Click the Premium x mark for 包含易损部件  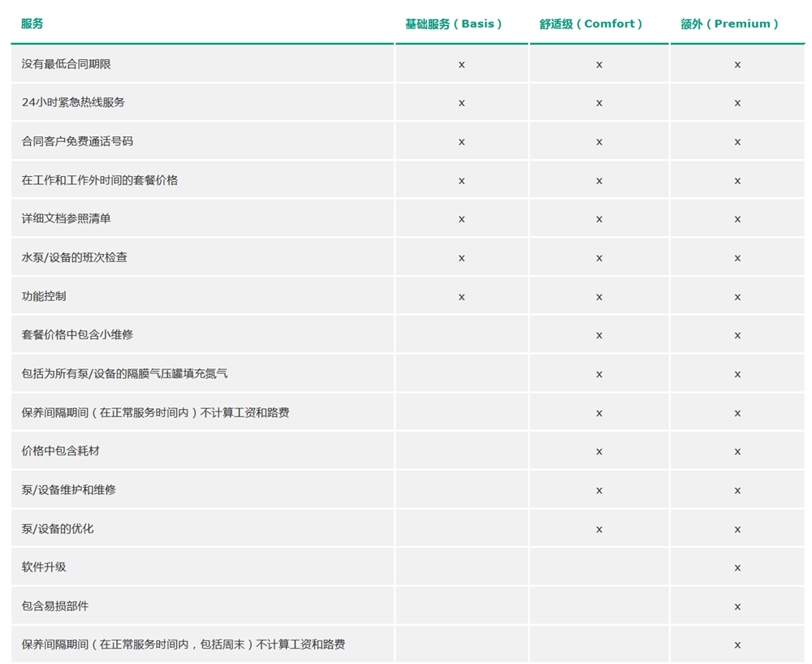click(737, 606)
